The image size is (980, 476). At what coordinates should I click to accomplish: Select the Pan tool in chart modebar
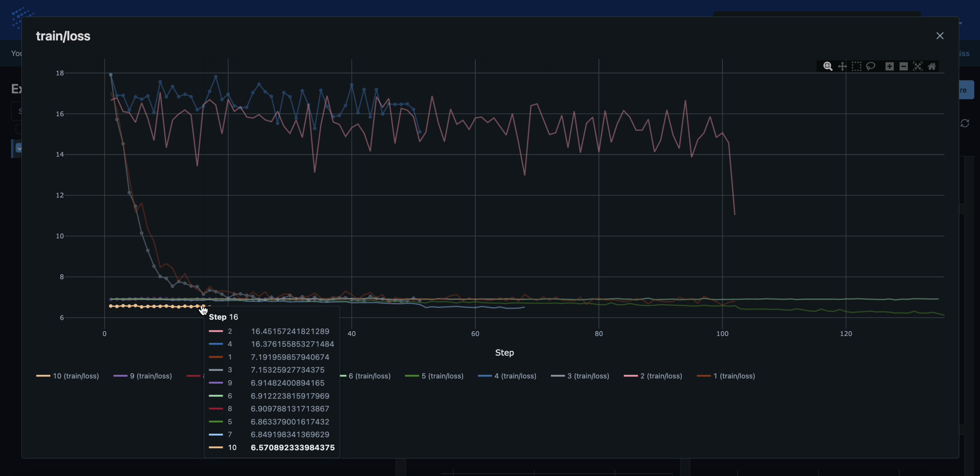842,66
